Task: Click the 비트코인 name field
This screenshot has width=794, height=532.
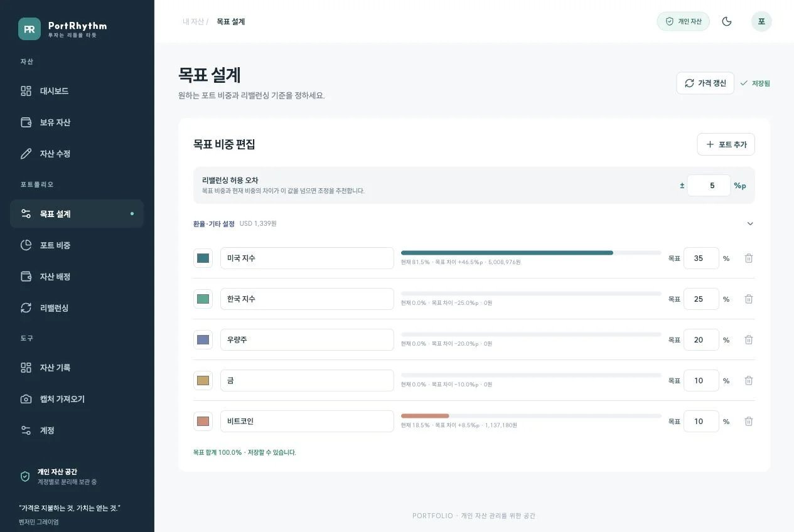Action: click(x=307, y=422)
